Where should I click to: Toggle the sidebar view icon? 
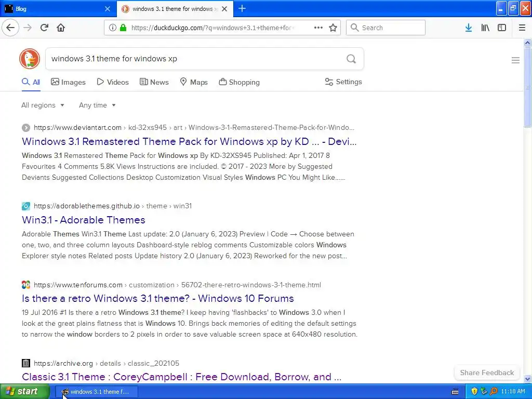502,28
